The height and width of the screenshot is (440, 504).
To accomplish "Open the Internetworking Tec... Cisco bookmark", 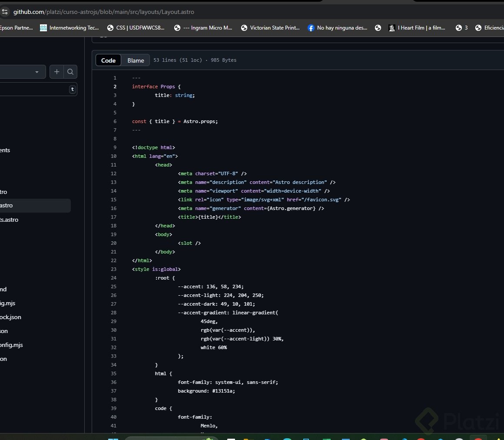I will click(70, 28).
